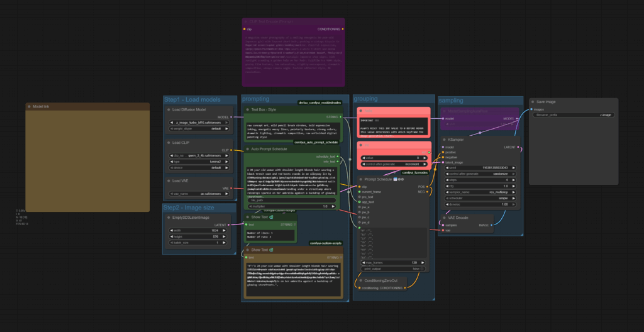Select the 'Step1 - Load models' group title
The height and width of the screenshot is (332, 644).
(x=192, y=99)
